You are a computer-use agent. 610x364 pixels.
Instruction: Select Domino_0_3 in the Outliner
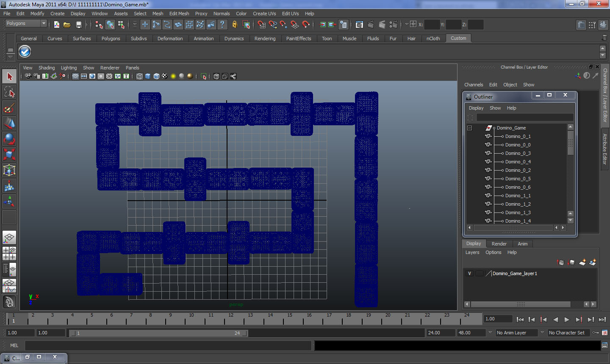pyautogui.click(x=518, y=153)
